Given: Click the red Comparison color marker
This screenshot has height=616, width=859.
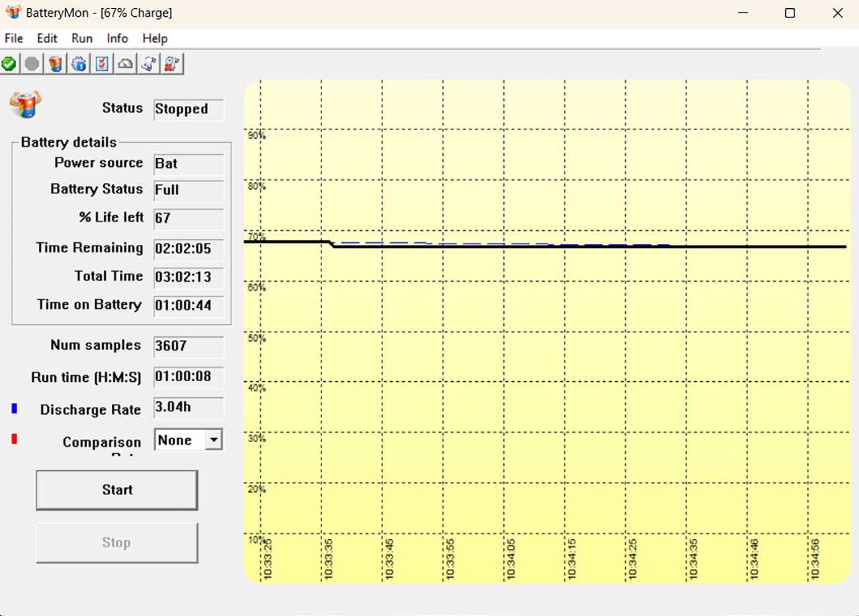Looking at the screenshot, I should tap(15, 440).
